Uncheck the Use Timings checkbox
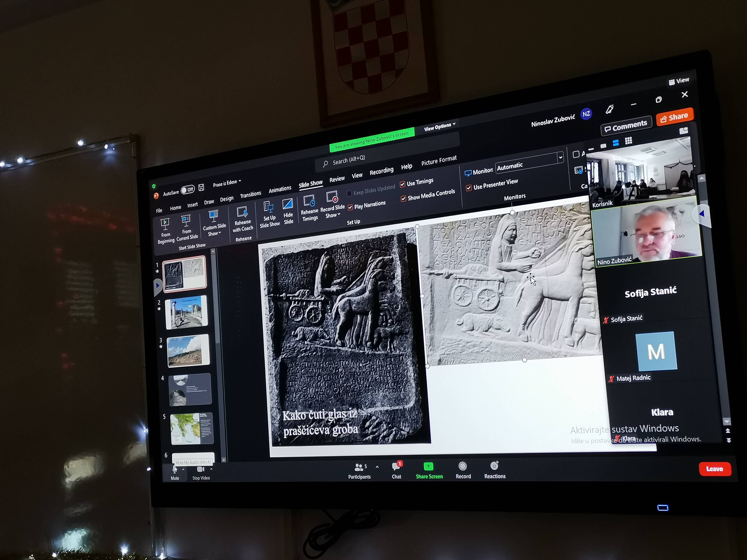Screen dimensions: 747x560 click(402, 184)
